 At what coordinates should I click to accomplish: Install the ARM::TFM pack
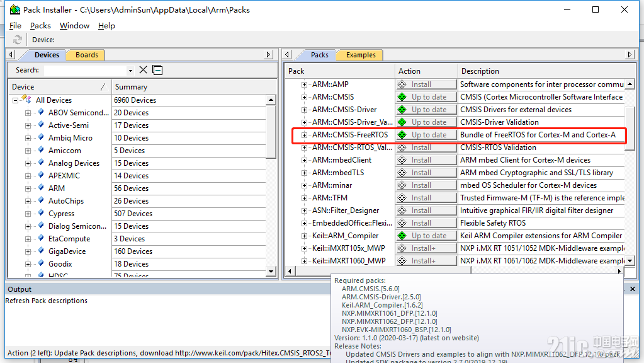point(426,198)
